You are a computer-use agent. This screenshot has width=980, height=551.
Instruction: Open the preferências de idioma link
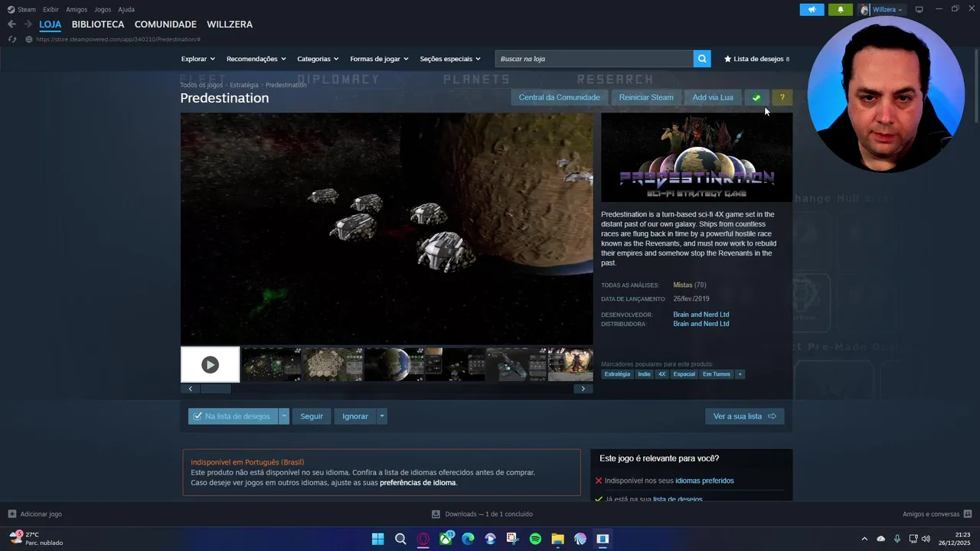click(418, 483)
